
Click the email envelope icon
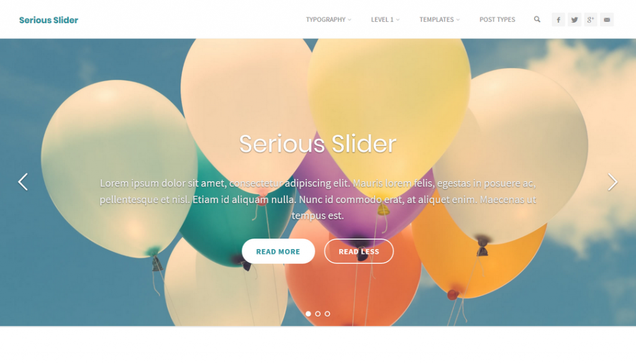click(607, 19)
